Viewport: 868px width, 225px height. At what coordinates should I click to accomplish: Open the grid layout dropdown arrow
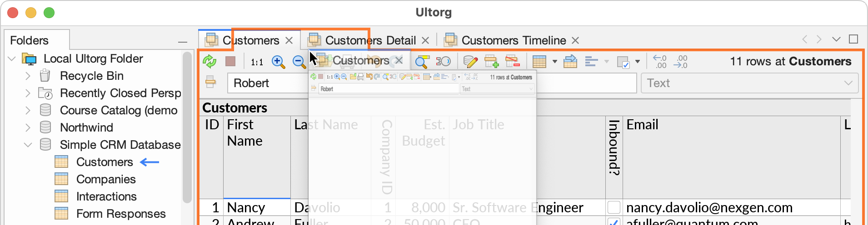pos(555,62)
